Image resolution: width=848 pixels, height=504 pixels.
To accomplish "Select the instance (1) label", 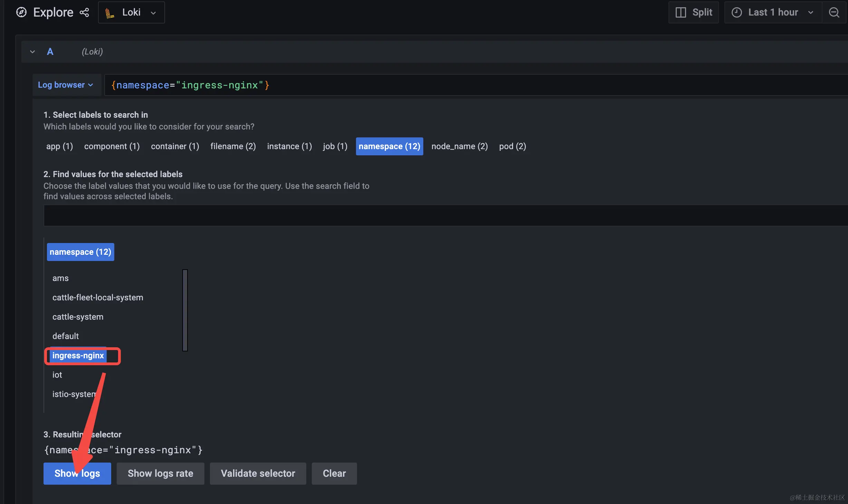I will point(289,146).
